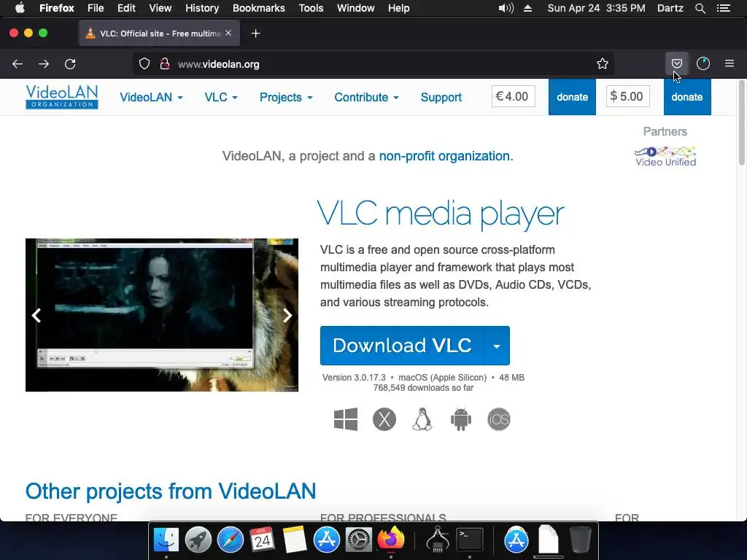Select the Android robot platform icon
The width and height of the screenshot is (747, 560).
[461, 419]
